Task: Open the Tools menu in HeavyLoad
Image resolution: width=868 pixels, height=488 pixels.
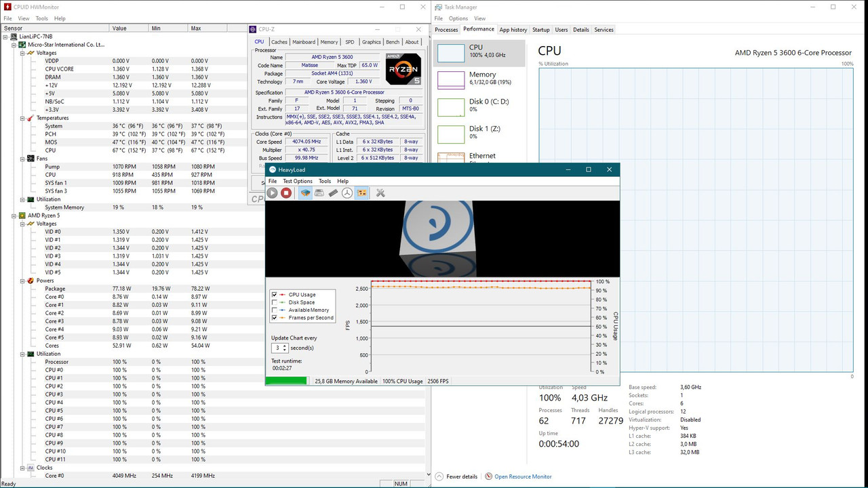Action: click(x=325, y=181)
